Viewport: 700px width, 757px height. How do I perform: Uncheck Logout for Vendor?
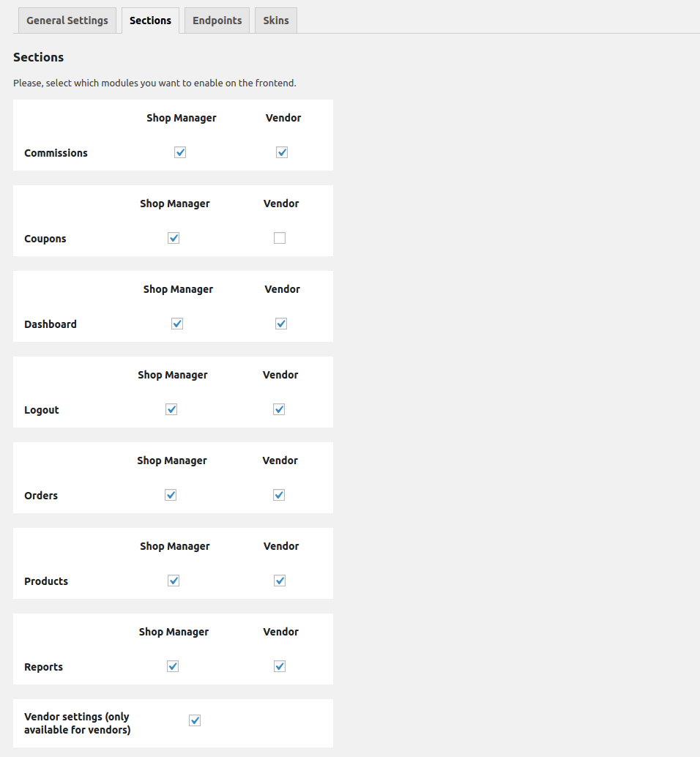pos(279,409)
